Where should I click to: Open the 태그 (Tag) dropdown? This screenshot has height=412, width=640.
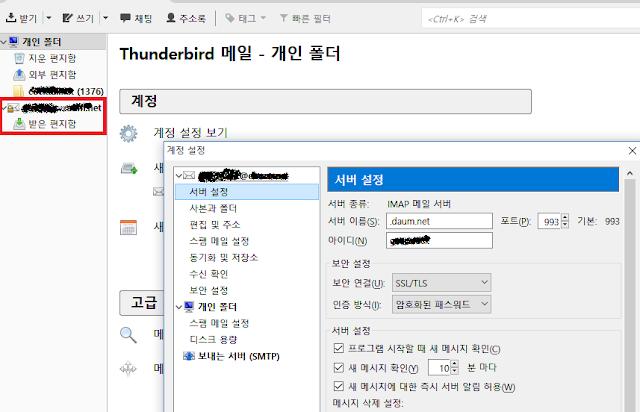click(246, 18)
